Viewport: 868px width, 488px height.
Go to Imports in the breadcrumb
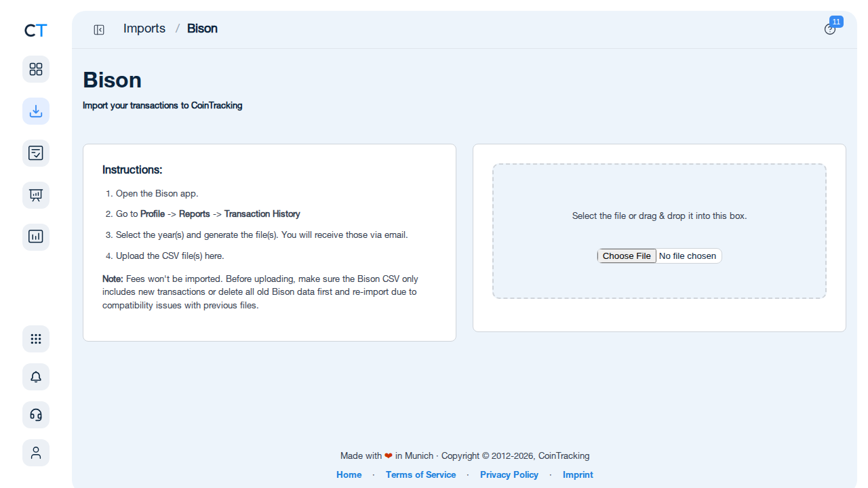(144, 28)
